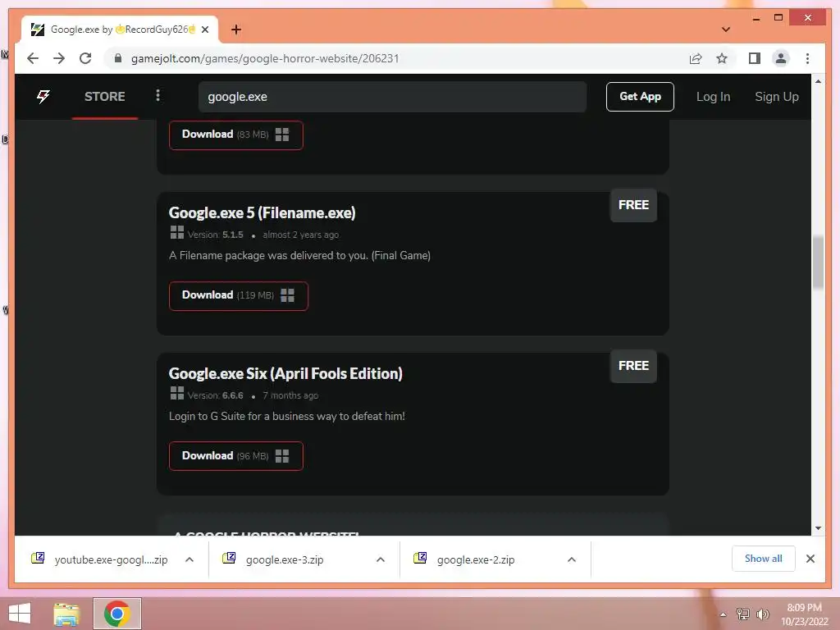Go back to the previous page

(x=33, y=58)
